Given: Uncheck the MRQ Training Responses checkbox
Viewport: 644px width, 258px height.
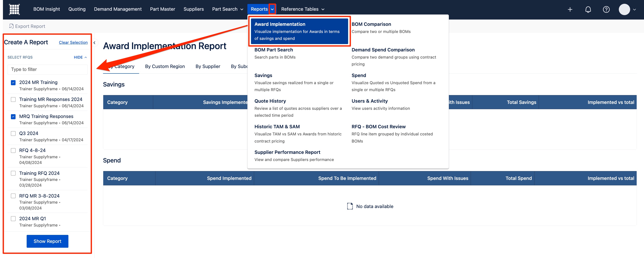Looking at the screenshot, I should 13,117.
